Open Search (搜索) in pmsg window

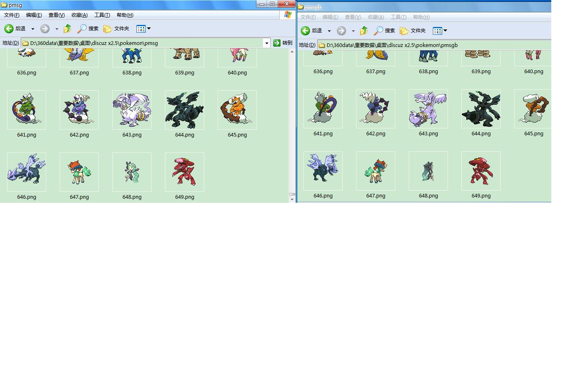(88, 29)
